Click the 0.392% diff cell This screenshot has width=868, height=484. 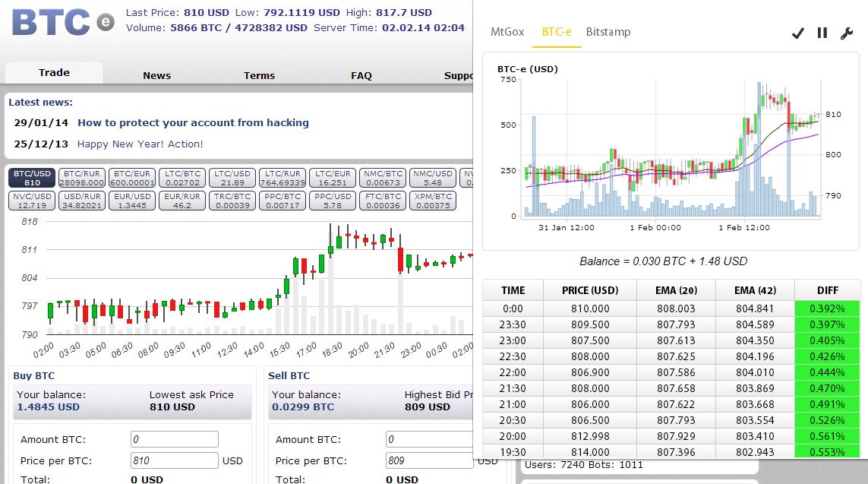pyautogui.click(x=827, y=308)
